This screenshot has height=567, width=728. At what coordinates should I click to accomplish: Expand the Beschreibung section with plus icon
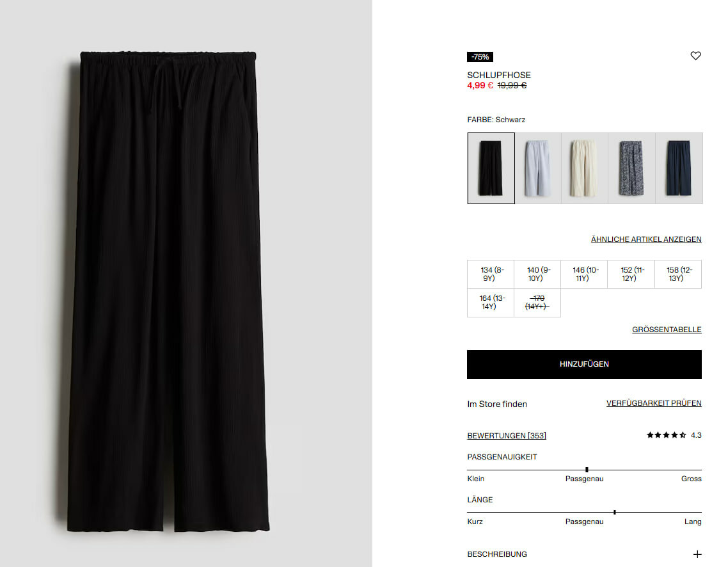697,554
